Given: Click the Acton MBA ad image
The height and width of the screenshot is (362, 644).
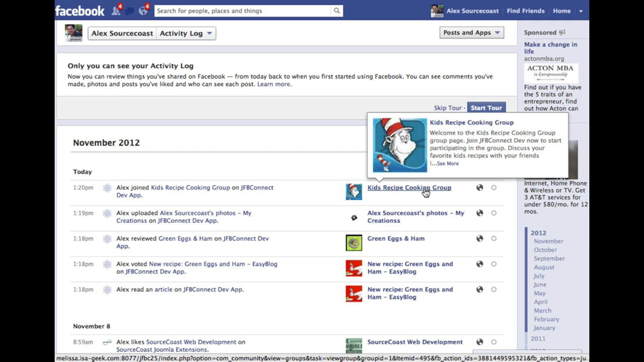Looking at the screenshot, I should pos(551,73).
